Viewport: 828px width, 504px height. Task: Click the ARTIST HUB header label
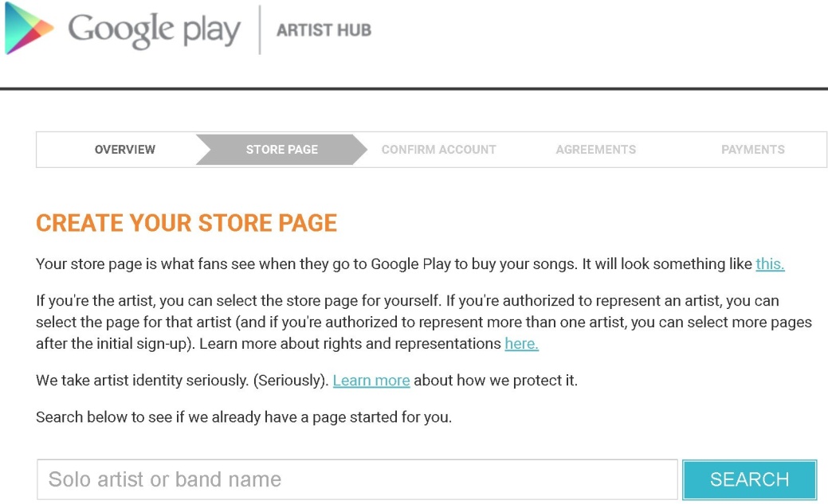(324, 30)
